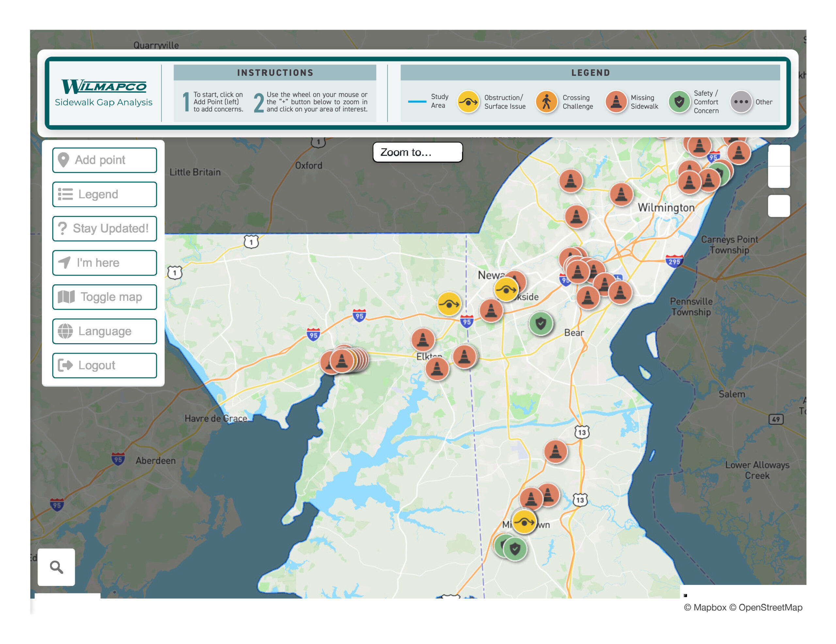Toggle map style with Toggle map
836x644 pixels.
point(104,297)
